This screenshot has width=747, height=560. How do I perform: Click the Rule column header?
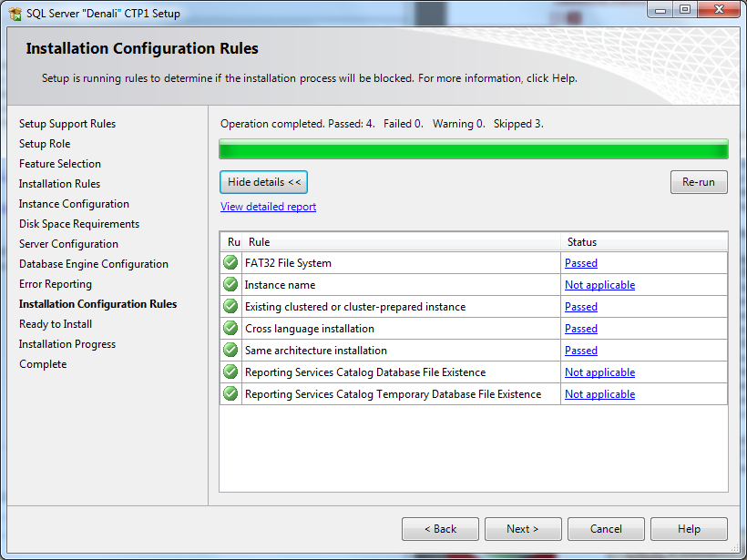point(401,242)
